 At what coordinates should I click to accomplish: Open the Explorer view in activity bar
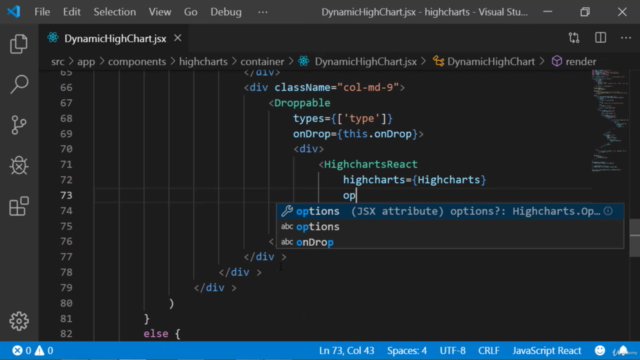click(x=19, y=44)
